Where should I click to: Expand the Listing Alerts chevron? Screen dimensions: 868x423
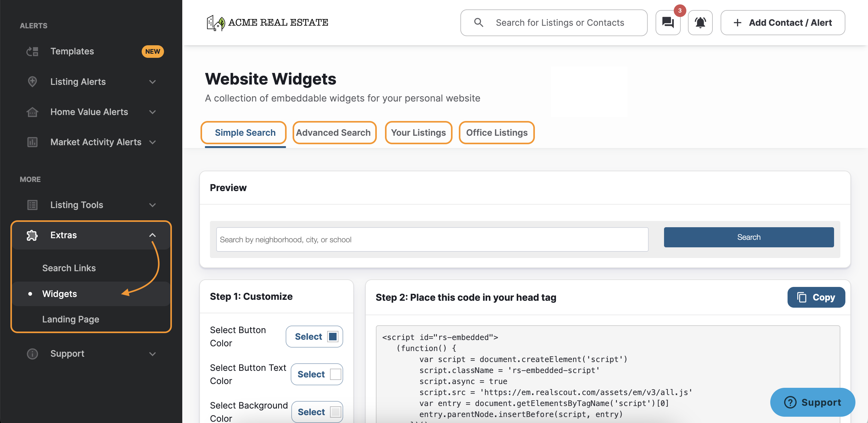[153, 82]
